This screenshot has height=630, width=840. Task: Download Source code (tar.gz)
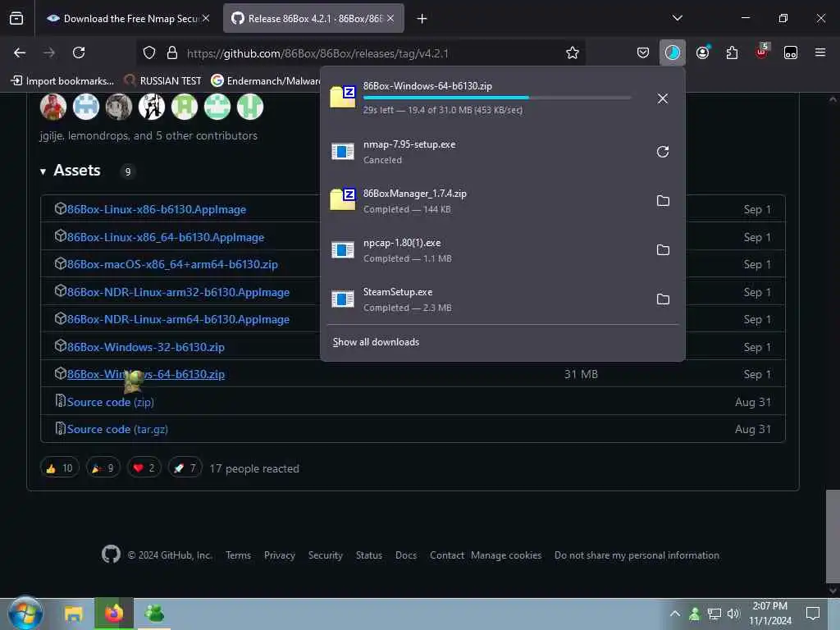pyautogui.click(x=117, y=430)
